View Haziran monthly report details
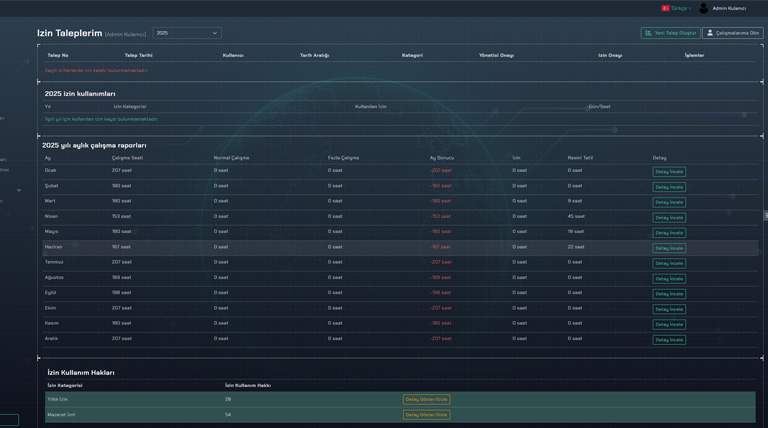The image size is (768, 428). pos(669,248)
